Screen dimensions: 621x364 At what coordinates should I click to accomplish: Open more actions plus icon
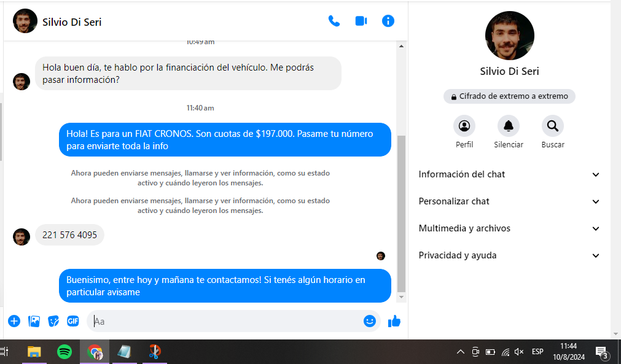click(14, 321)
